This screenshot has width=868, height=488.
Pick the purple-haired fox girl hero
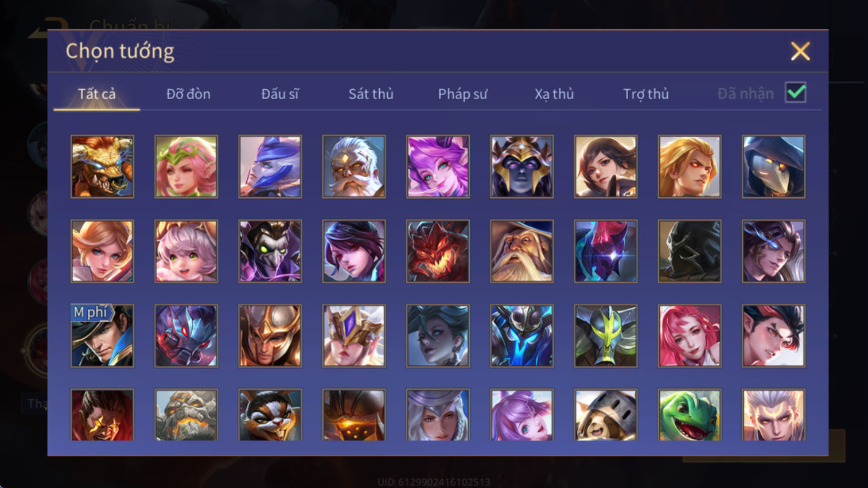coord(521,415)
